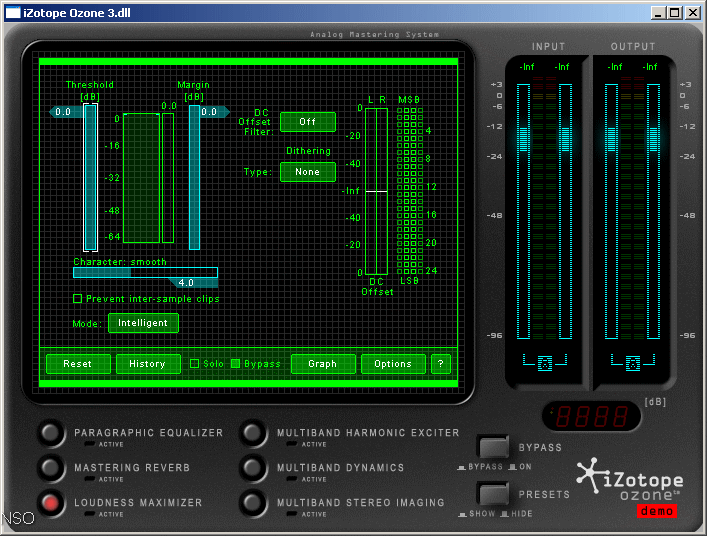Flip the main BYPASS switch
This screenshot has height=536, width=707.
tap(494, 447)
